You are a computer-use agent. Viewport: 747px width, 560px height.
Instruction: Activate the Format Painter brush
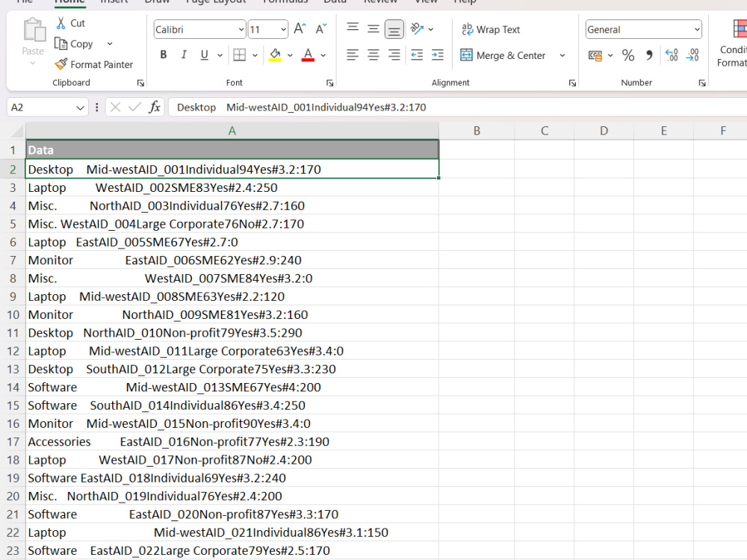point(61,64)
